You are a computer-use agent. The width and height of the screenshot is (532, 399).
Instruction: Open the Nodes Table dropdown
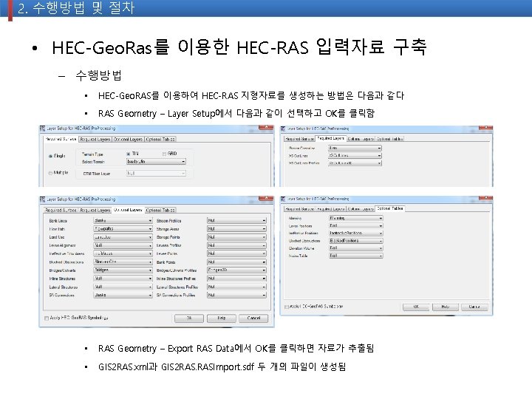[x=356, y=256]
